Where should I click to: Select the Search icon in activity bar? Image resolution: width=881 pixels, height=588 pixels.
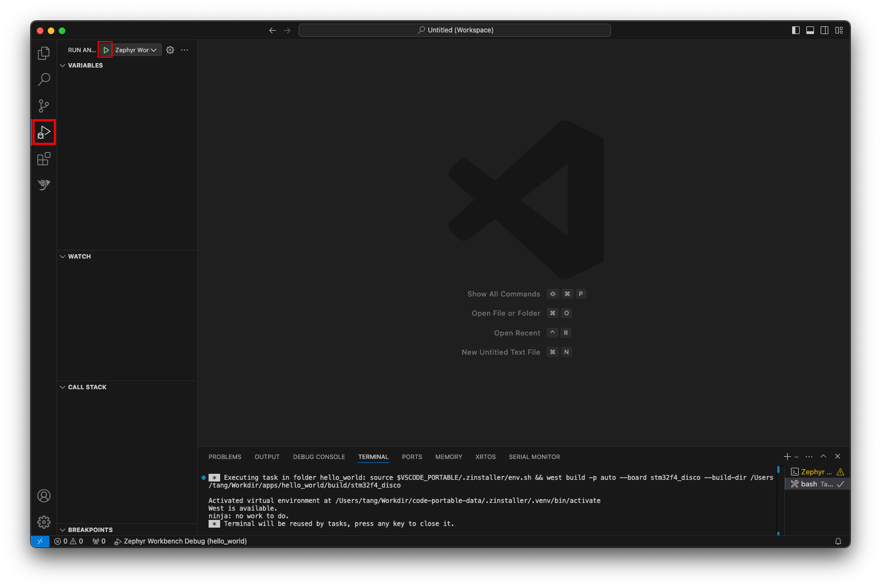[x=44, y=79]
